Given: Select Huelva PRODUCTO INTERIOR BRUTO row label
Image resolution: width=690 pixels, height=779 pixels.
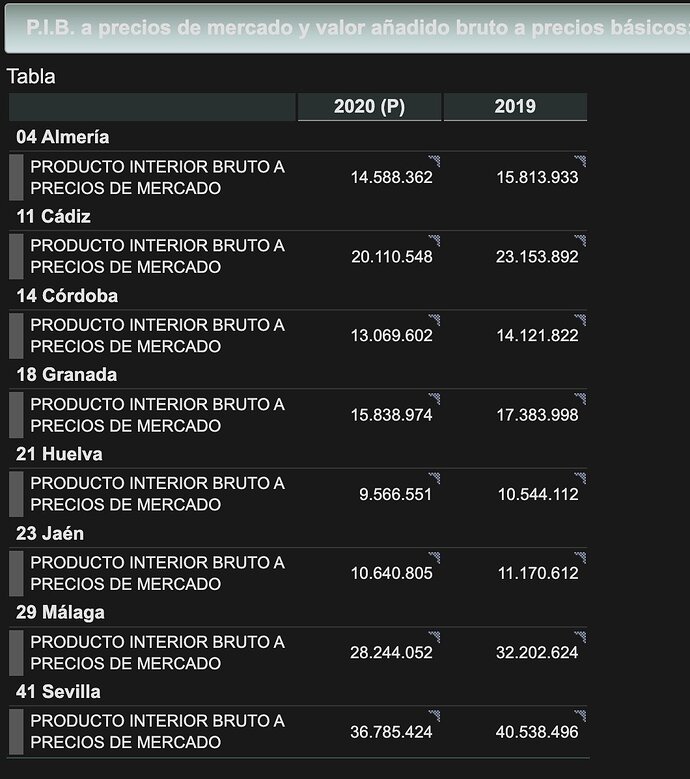Looking at the screenshot, I should [157, 494].
